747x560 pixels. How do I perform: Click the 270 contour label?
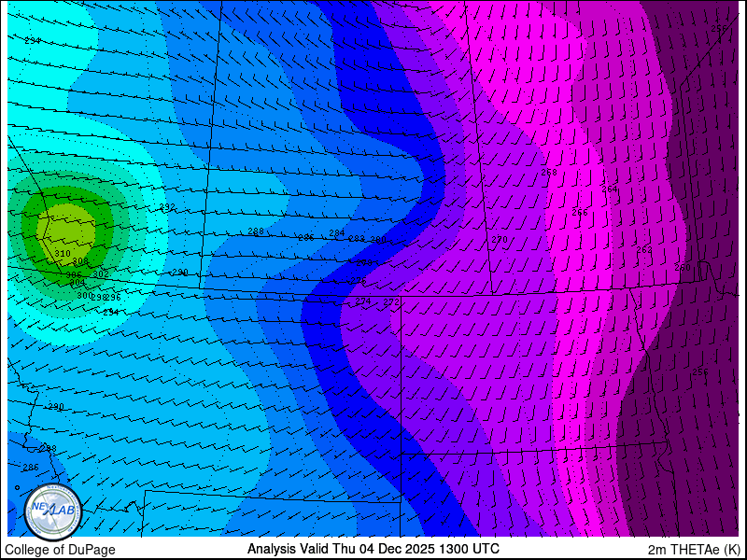tap(500, 240)
